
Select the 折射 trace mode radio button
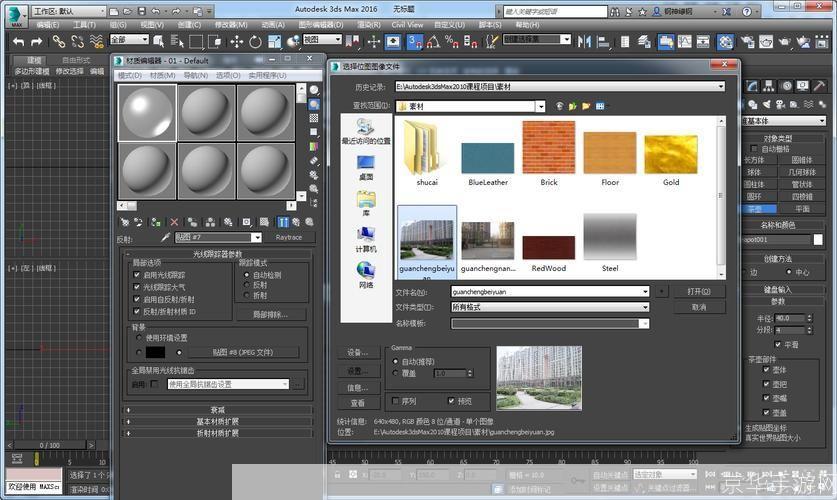[246, 295]
